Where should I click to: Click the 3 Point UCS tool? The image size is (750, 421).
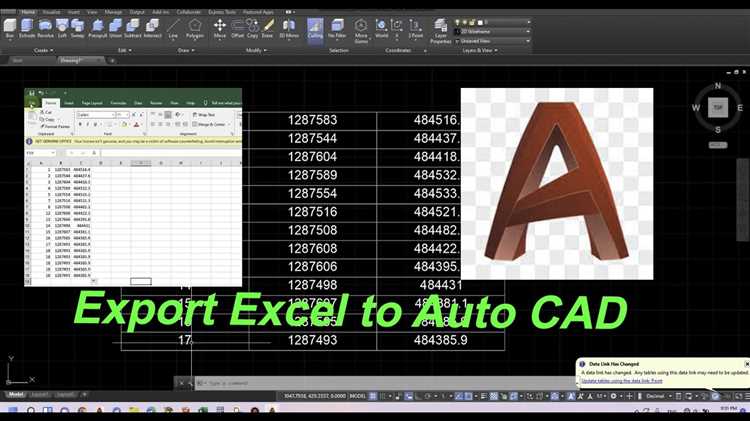point(416,28)
